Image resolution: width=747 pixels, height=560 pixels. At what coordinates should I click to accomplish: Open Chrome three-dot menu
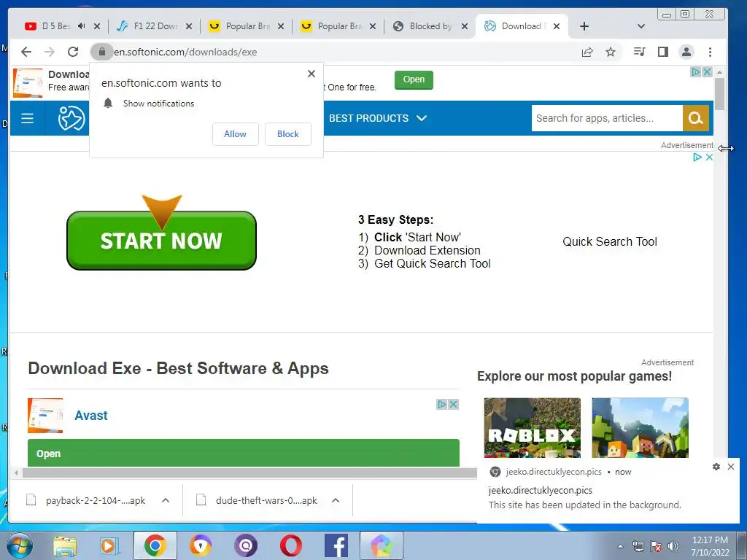710,52
